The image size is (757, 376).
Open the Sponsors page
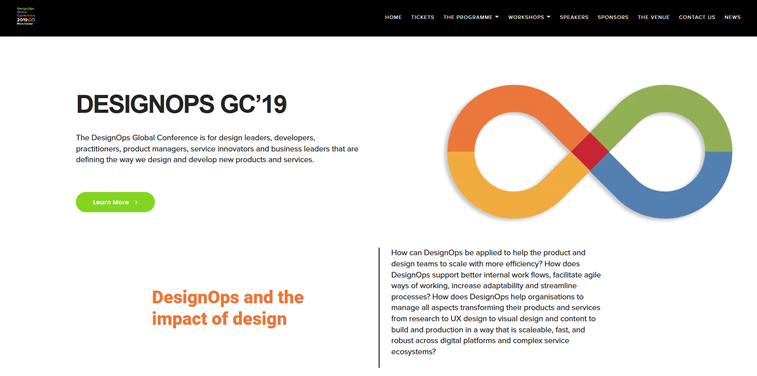[613, 17]
